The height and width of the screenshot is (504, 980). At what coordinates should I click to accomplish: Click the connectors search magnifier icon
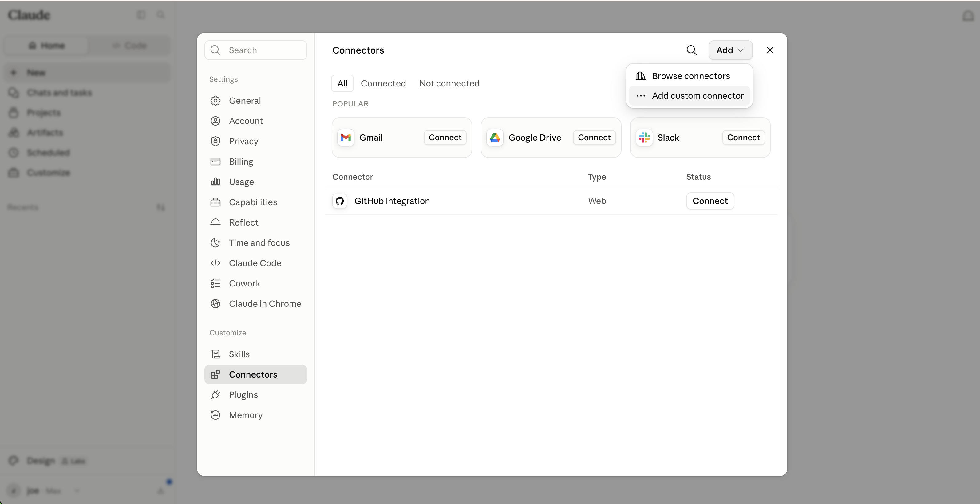691,50
